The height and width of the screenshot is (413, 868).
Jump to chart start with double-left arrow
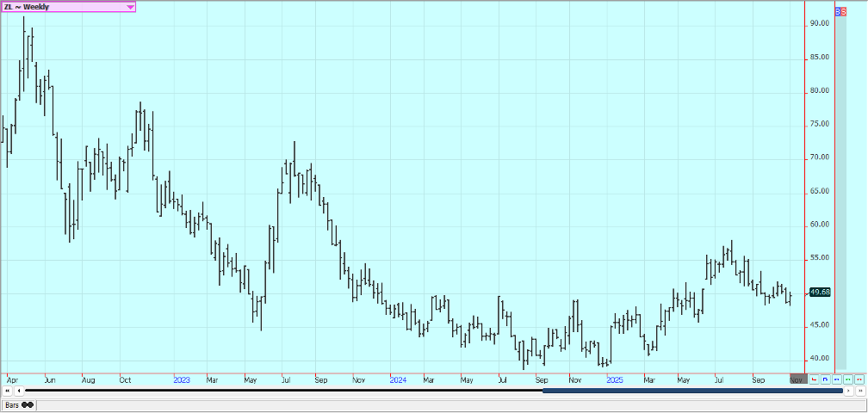point(8,391)
